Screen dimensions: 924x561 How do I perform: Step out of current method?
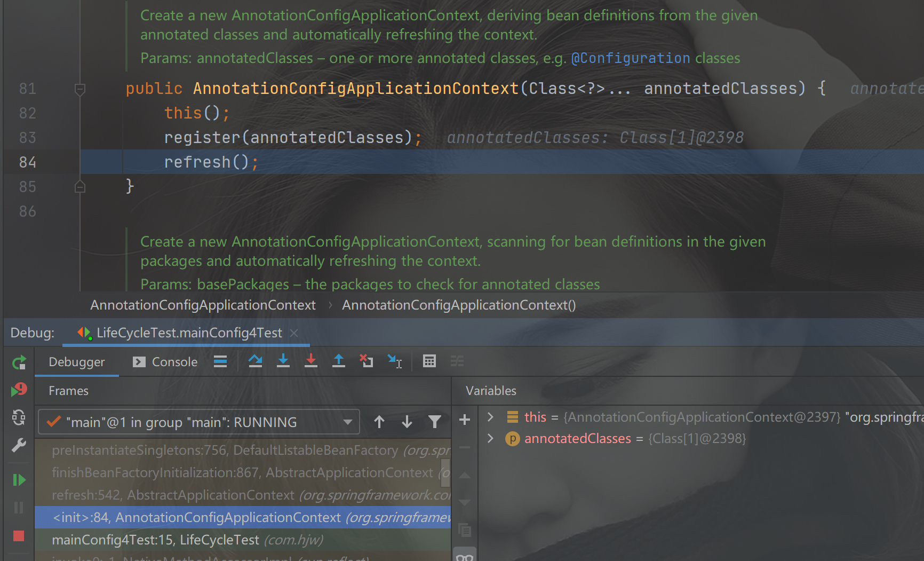coord(339,362)
